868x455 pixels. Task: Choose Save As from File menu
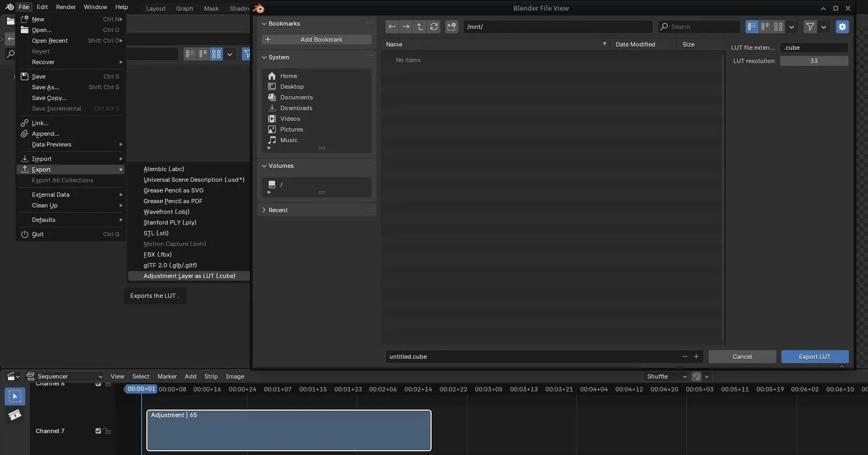(71, 87)
